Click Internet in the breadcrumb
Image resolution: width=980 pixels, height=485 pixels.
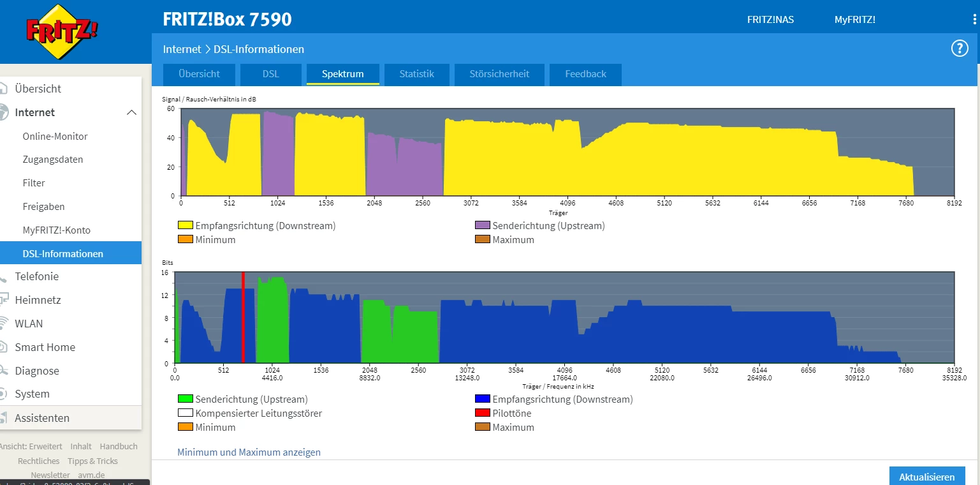pyautogui.click(x=182, y=49)
